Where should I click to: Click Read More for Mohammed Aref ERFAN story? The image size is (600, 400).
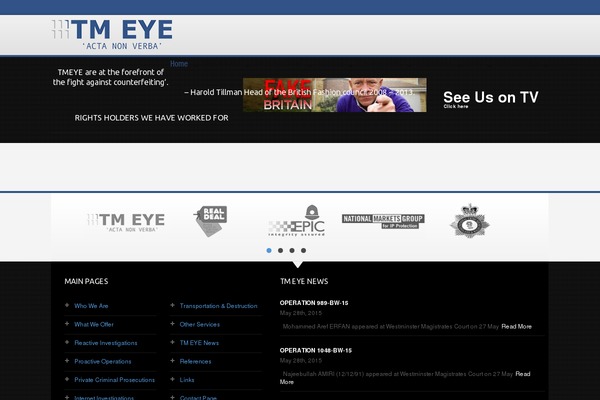pos(516,327)
